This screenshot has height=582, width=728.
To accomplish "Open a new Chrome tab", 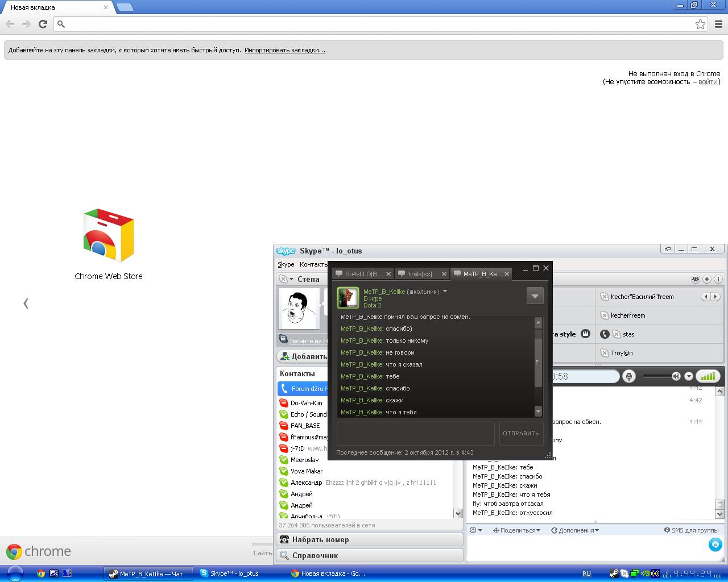I will (125, 7).
